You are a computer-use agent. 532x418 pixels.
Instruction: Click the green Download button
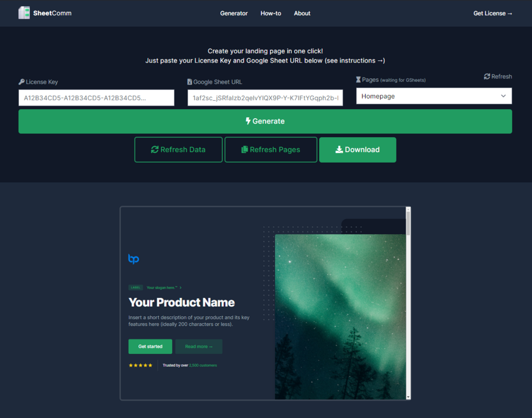pyautogui.click(x=358, y=150)
